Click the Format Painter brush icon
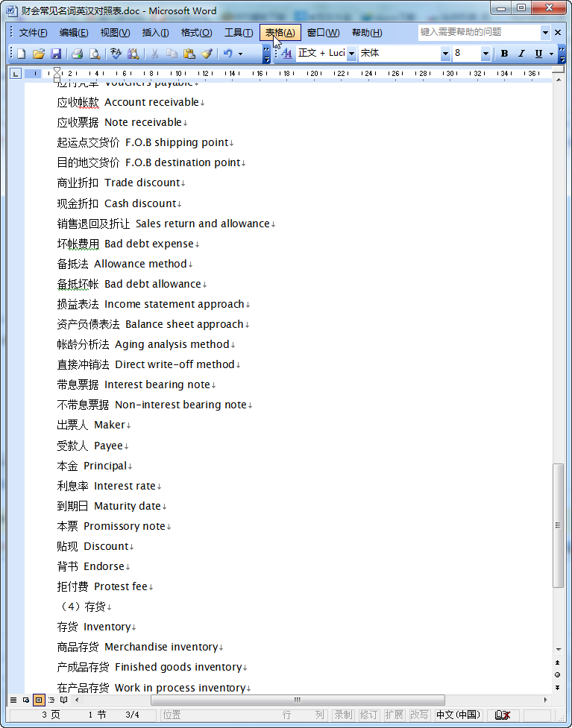Image resolution: width=572 pixels, height=728 pixels. (207, 54)
